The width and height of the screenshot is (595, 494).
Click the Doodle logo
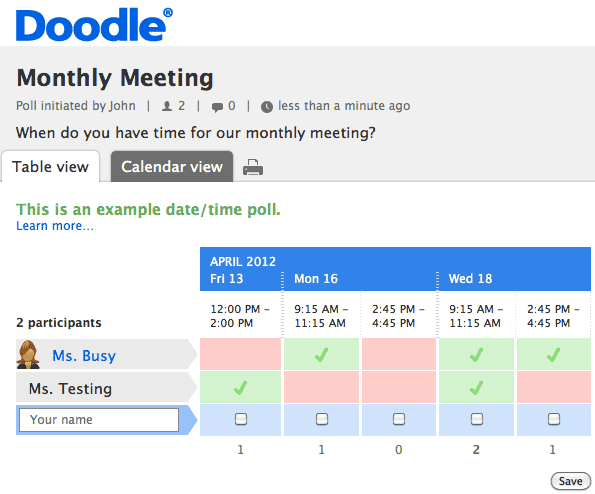[x=94, y=24]
